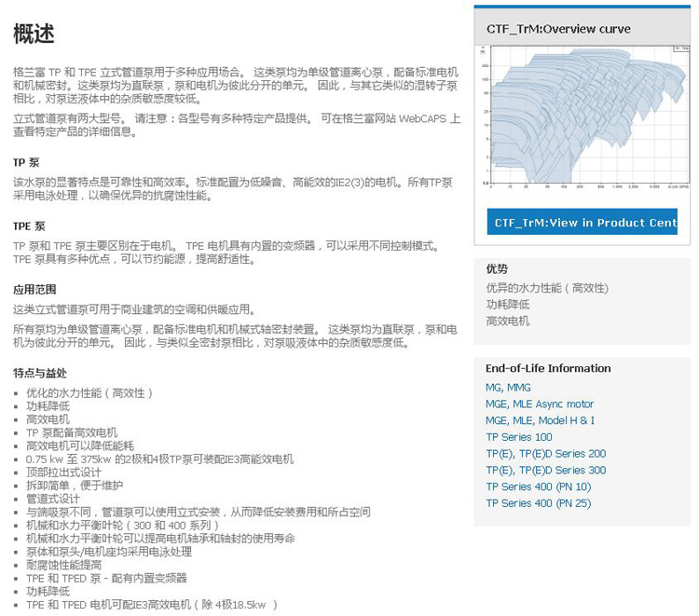Click the bullet 拆卸简单，便于维护
The width and height of the screenshot is (699, 616).
click(75, 486)
